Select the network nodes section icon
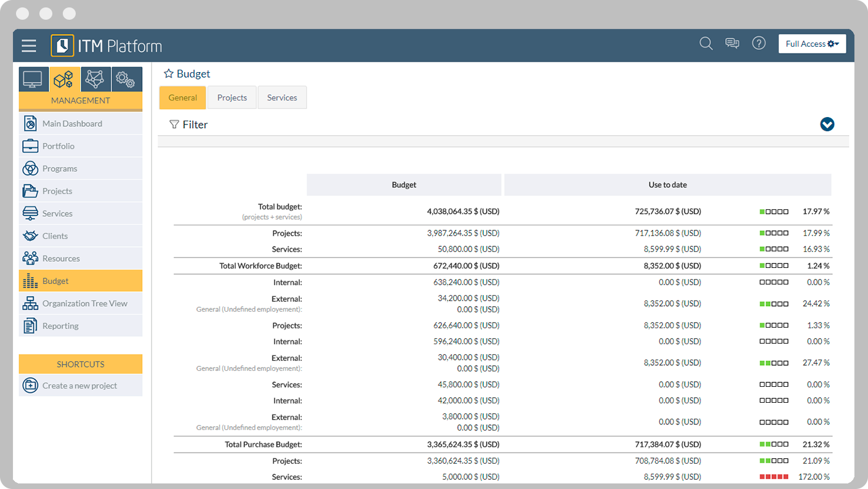The image size is (868, 489). click(95, 79)
